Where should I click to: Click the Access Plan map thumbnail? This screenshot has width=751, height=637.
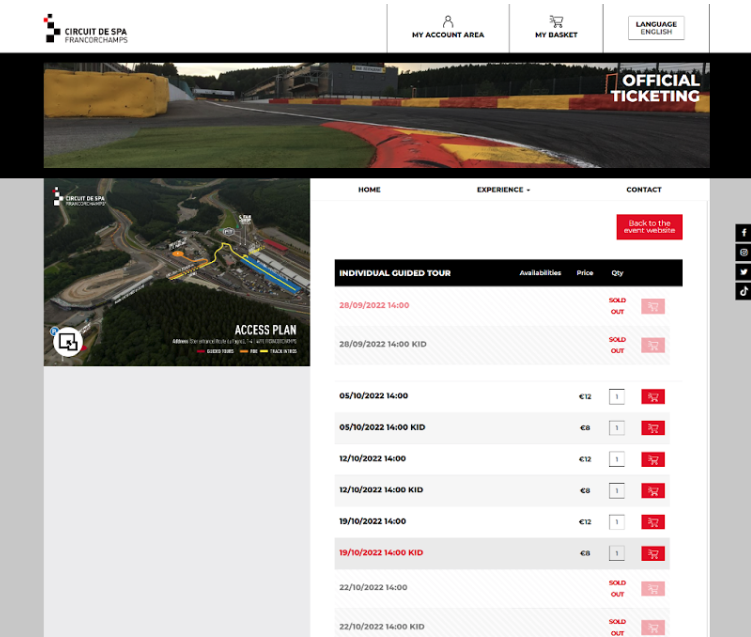(176, 272)
